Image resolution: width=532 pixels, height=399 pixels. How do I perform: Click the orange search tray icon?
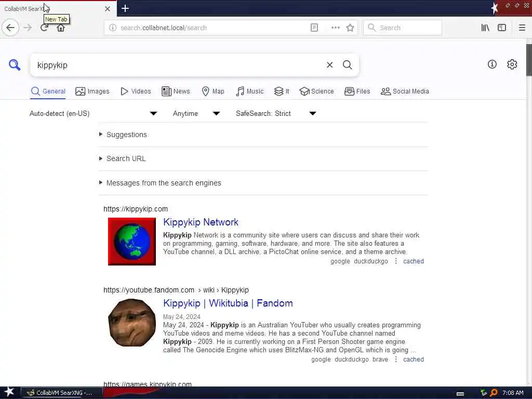pyautogui.click(x=494, y=393)
